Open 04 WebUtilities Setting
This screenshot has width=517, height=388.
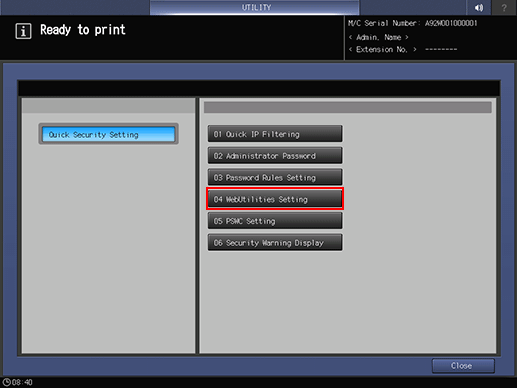(x=275, y=199)
